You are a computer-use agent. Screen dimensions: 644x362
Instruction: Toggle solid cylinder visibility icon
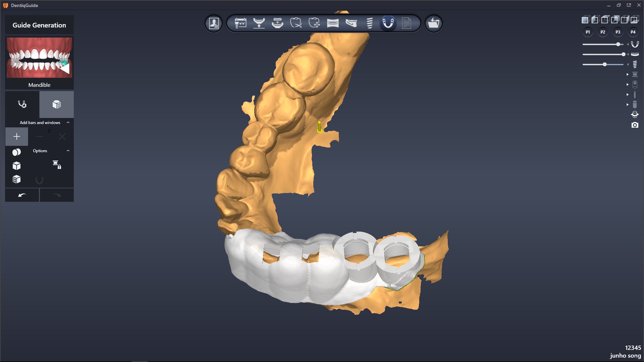tap(635, 105)
